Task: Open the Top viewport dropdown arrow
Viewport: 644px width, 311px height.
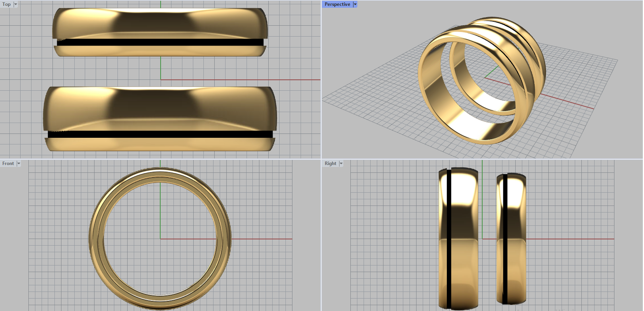Action: [16, 4]
